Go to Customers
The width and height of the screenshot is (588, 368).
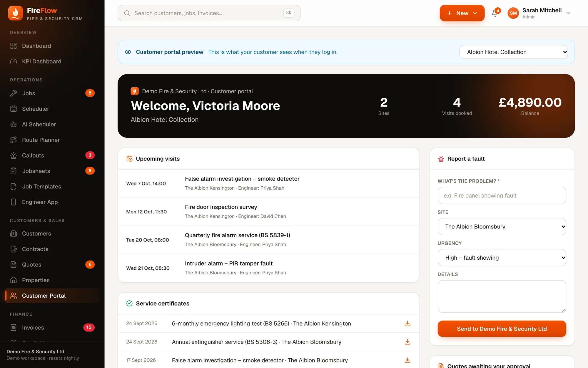point(52,234)
